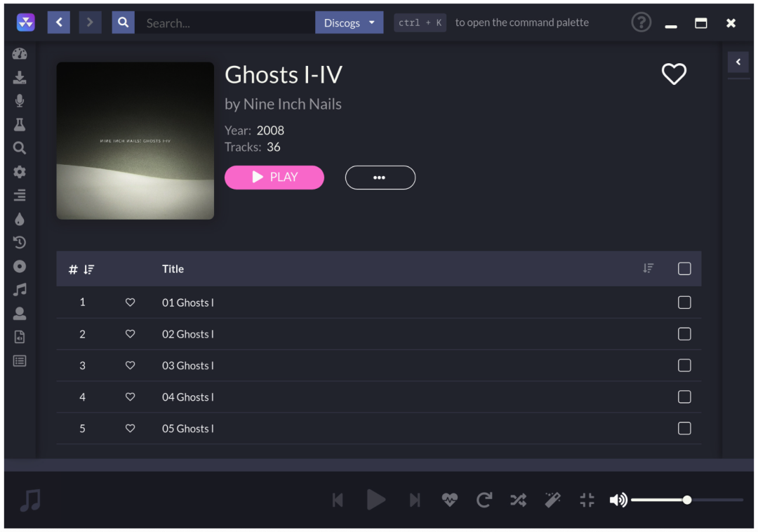Open the album more-options ellipsis button
Image resolution: width=758 pixels, height=532 pixels.
click(380, 178)
